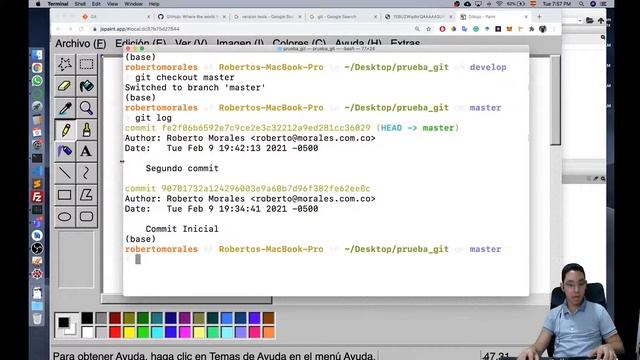The image size is (640, 360).
Task: Select the Pencil tool
Action: tap(64, 130)
